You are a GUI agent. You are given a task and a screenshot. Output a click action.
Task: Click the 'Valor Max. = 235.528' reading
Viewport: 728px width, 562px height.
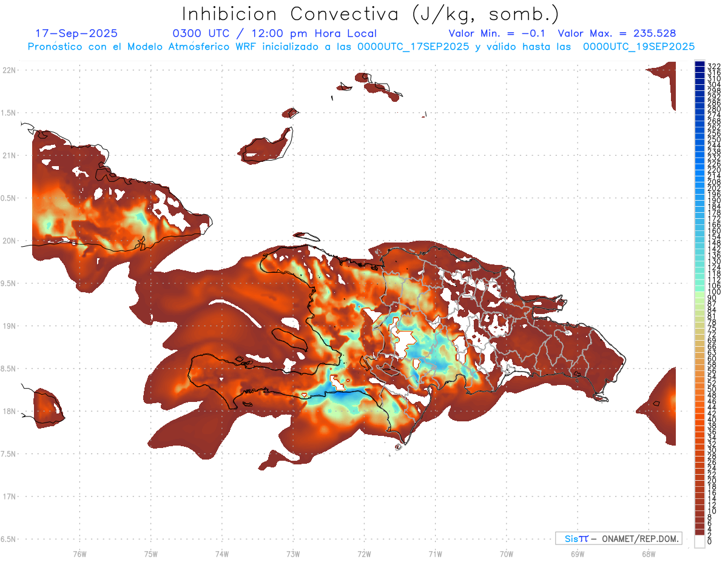[616, 34]
